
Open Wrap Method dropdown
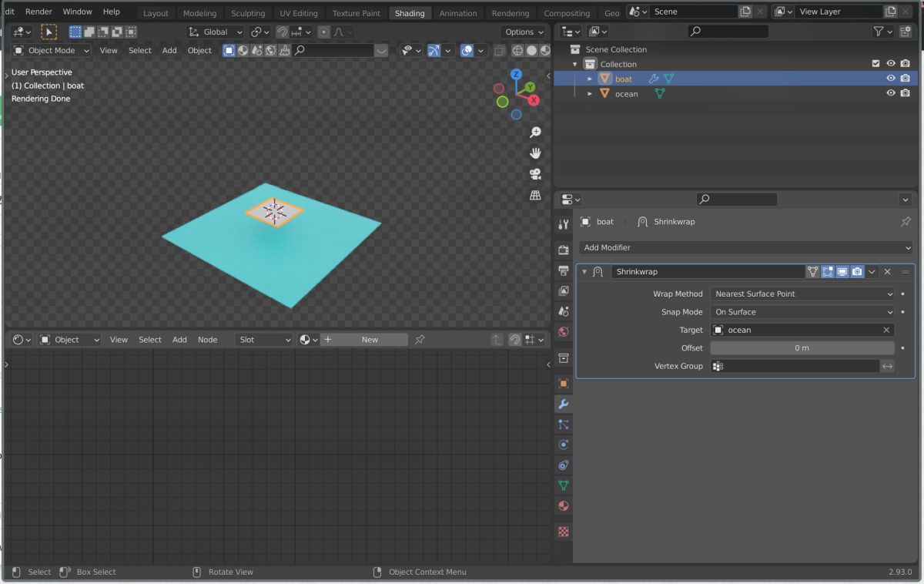[x=802, y=294]
